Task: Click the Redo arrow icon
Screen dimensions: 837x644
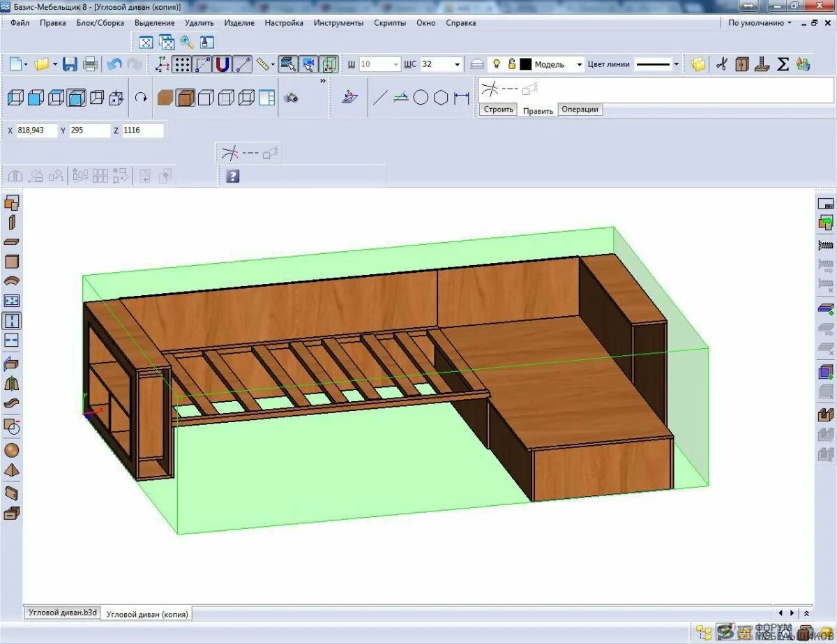Action: [x=134, y=64]
